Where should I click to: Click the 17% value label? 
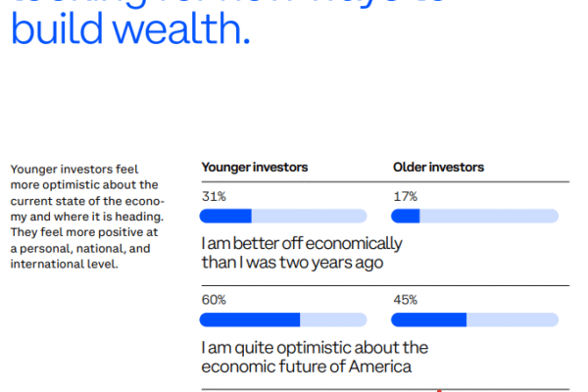click(405, 196)
